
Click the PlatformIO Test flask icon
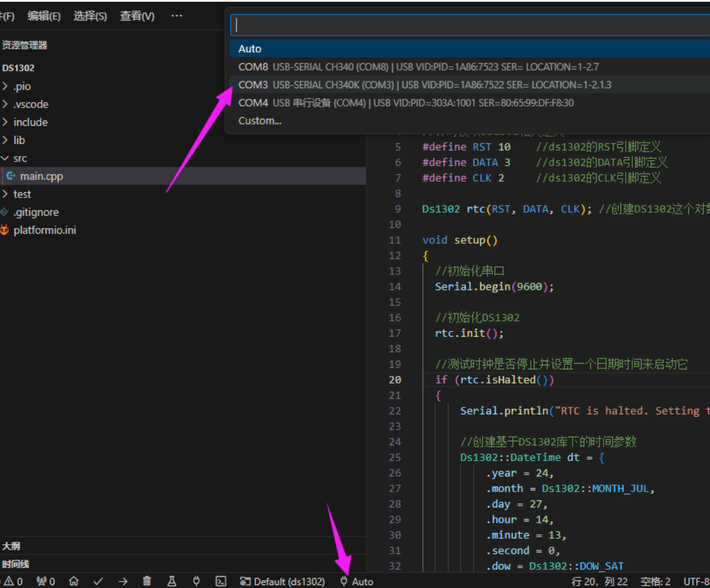[172, 581]
